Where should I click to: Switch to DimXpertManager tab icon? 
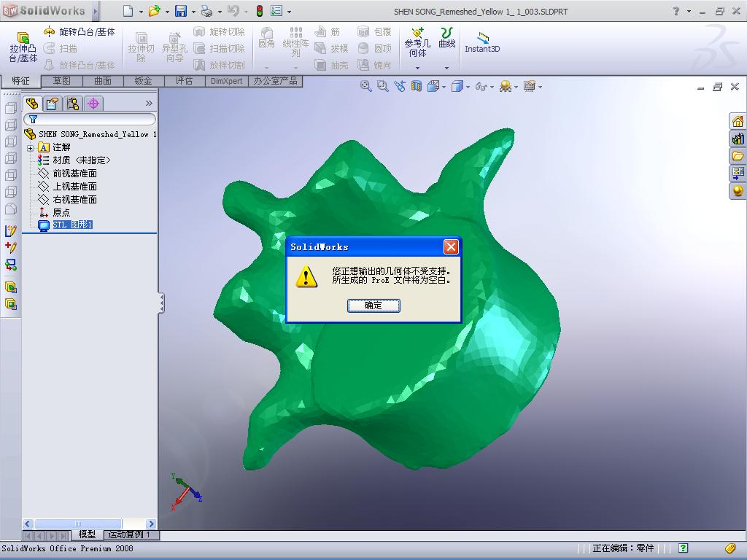click(x=93, y=104)
